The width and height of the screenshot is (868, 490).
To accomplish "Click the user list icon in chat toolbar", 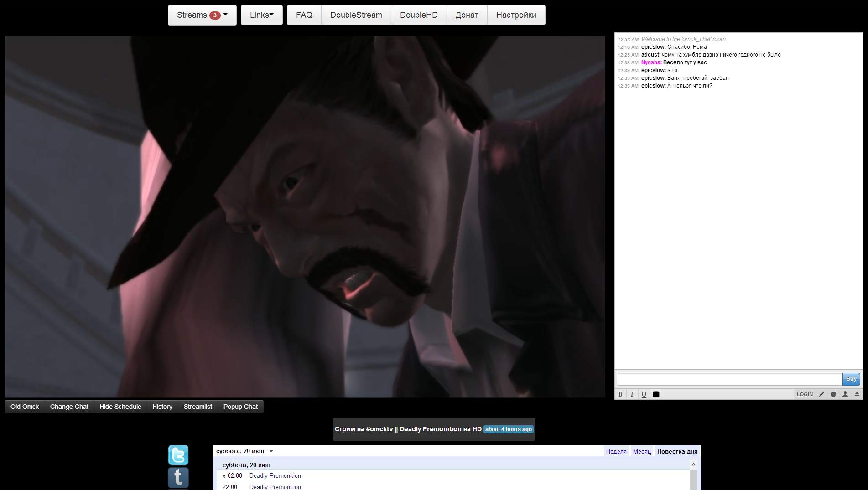I will coord(845,394).
